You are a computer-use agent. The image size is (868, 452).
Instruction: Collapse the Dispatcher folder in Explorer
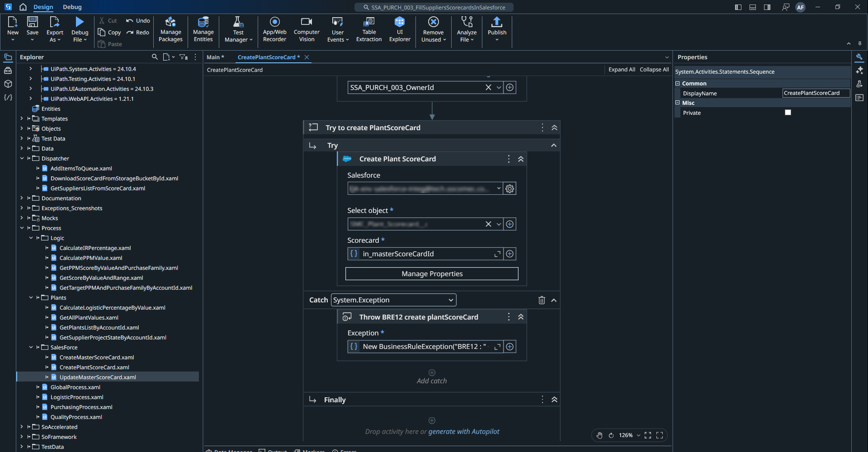22,159
